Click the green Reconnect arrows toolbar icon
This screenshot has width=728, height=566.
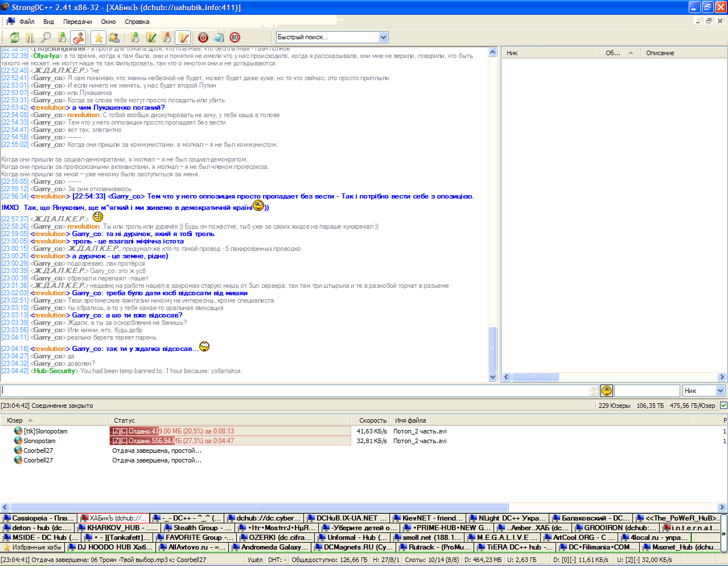(14, 38)
